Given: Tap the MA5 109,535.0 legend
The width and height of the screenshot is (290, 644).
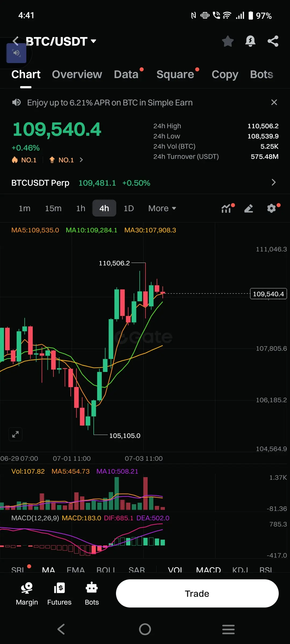Looking at the screenshot, I should pos(35,230).
